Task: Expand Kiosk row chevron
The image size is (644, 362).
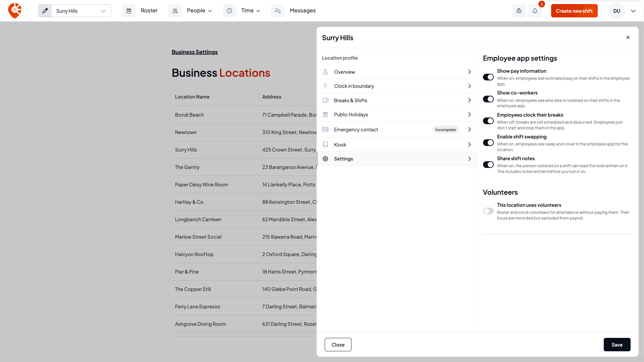Action: coord(470,144)
